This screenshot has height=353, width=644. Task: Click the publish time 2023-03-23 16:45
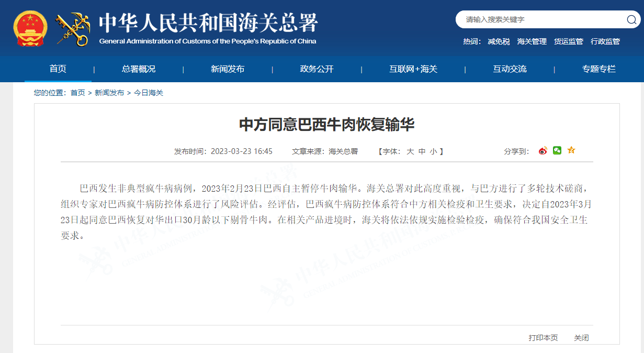click(x=242, y=151)
